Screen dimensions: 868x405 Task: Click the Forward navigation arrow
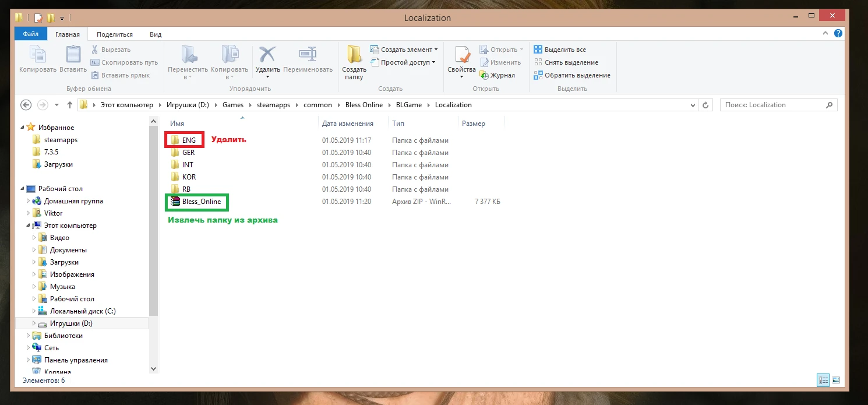pos(42,105)
